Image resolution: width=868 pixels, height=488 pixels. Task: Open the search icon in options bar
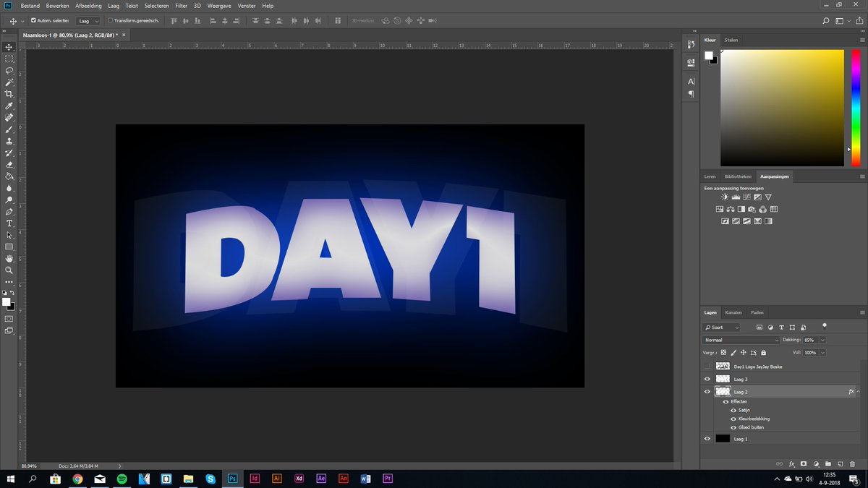click(827, 21)
